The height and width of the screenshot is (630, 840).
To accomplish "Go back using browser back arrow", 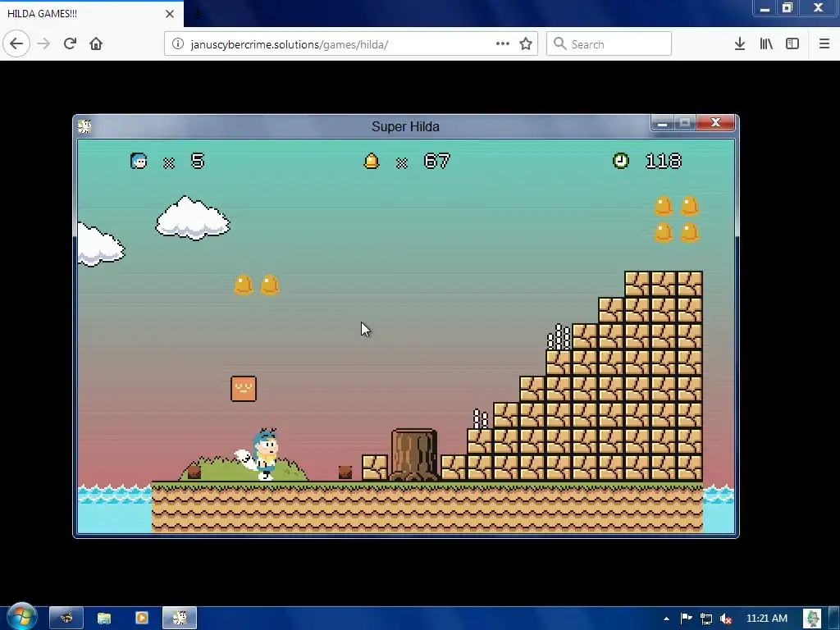I will click(16, 44).
